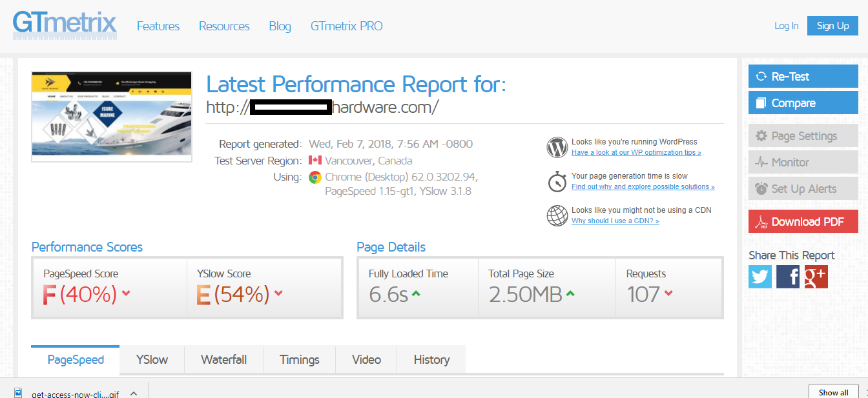The width and height of the screenshot is (868, 398).
Task: Click the Re-Test button
Action: [x=803, y=76]
